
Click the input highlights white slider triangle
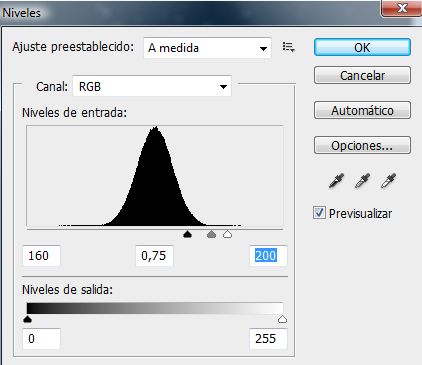[x=227, y=234]
